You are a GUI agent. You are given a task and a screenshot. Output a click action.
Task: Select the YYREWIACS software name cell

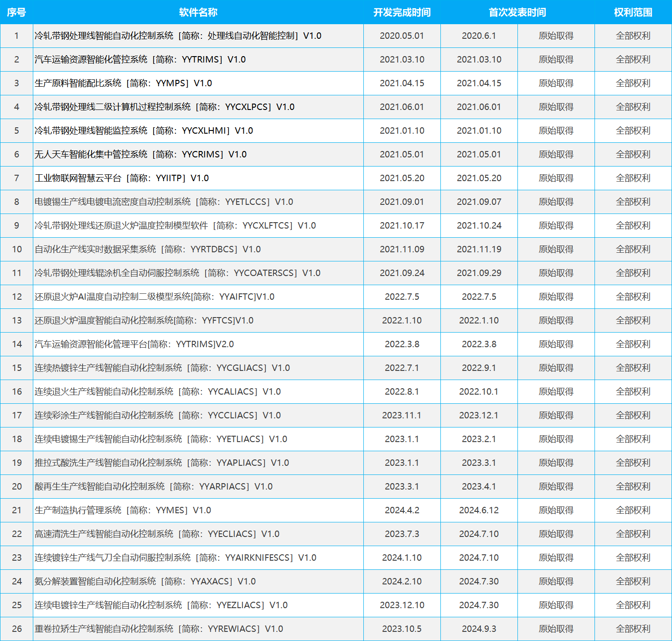(x=198, y=629)
